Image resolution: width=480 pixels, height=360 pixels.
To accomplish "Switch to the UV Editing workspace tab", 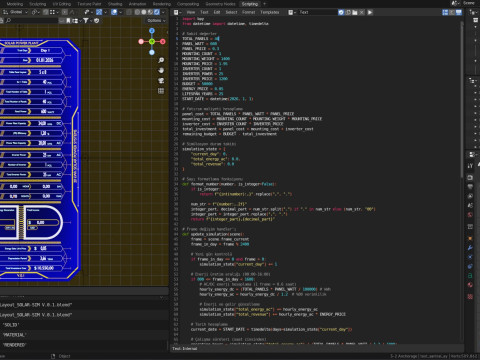I will tap(62, 4).
